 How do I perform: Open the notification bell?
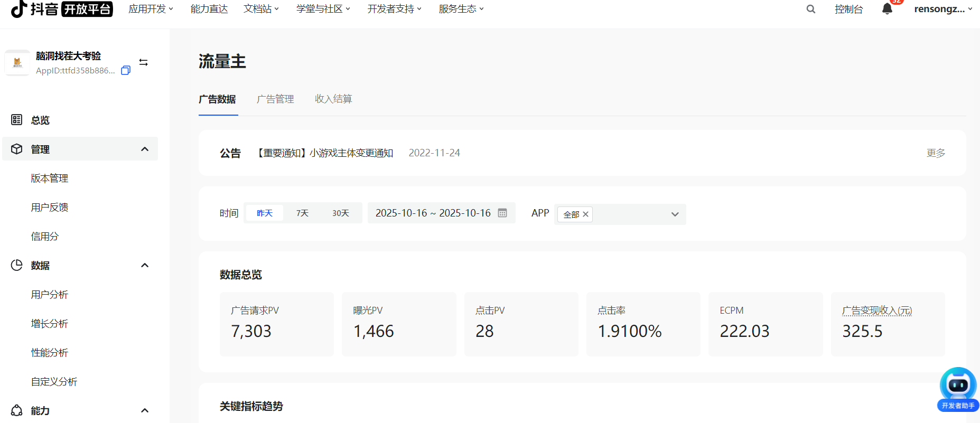pyautogui.click(x=887, y=9)
